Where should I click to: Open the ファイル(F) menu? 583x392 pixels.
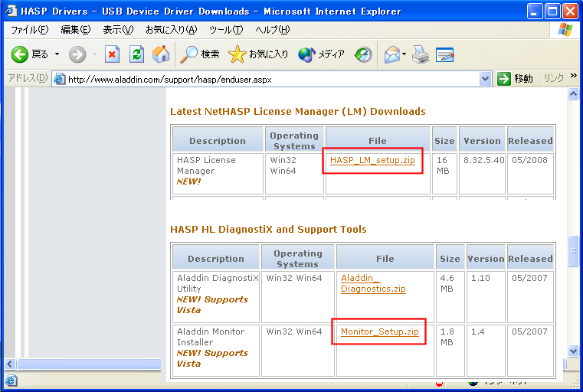coord(29,29)
